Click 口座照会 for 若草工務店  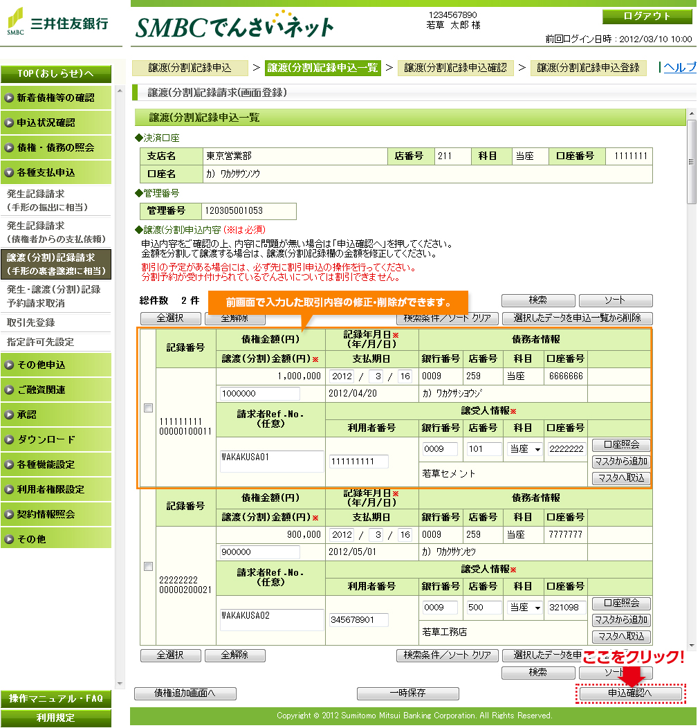click(622, 603)
